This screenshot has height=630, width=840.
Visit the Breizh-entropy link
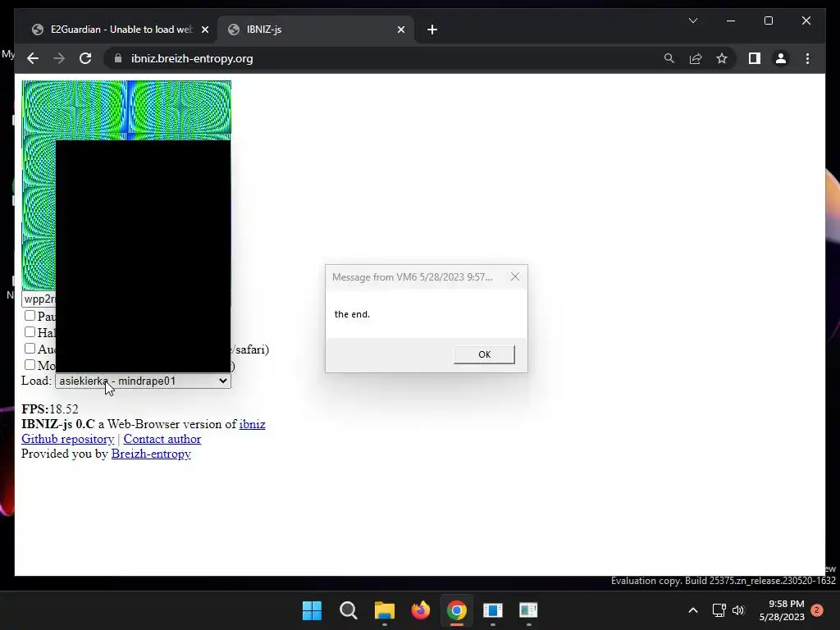(151, 454)
